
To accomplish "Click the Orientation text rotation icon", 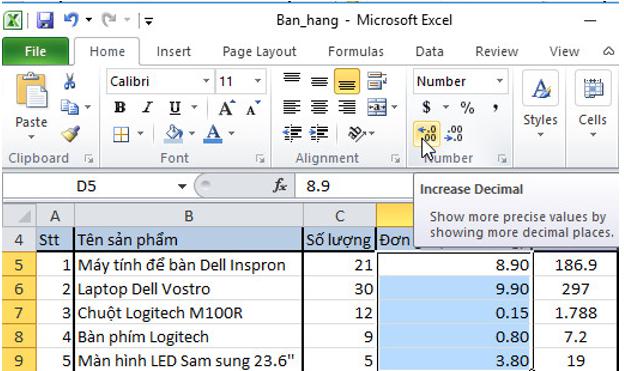I will pos(357,133).
